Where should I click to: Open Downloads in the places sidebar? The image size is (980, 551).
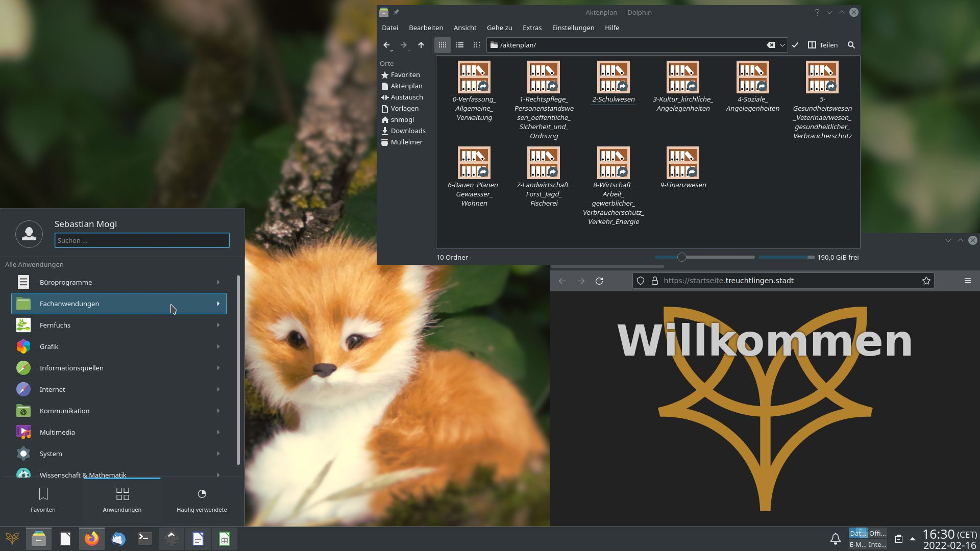[408, 131]
